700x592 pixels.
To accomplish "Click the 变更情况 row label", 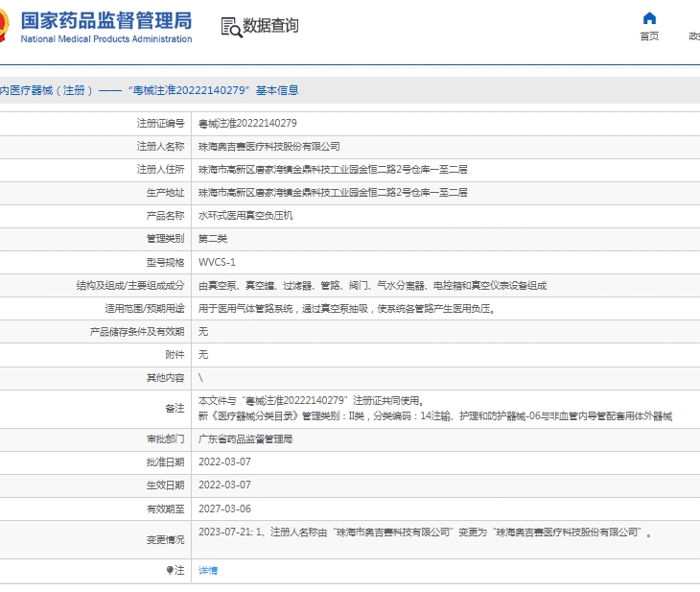I will coord(166,540).
